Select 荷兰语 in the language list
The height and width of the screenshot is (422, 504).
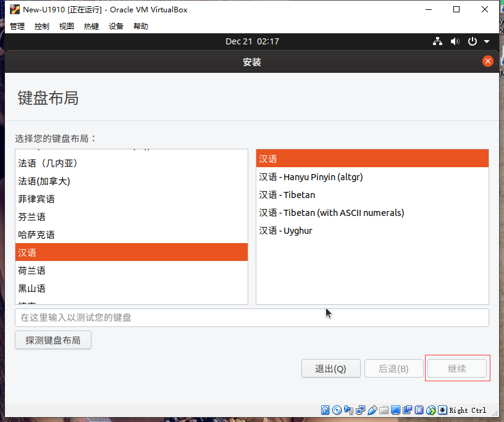(132, 270)
